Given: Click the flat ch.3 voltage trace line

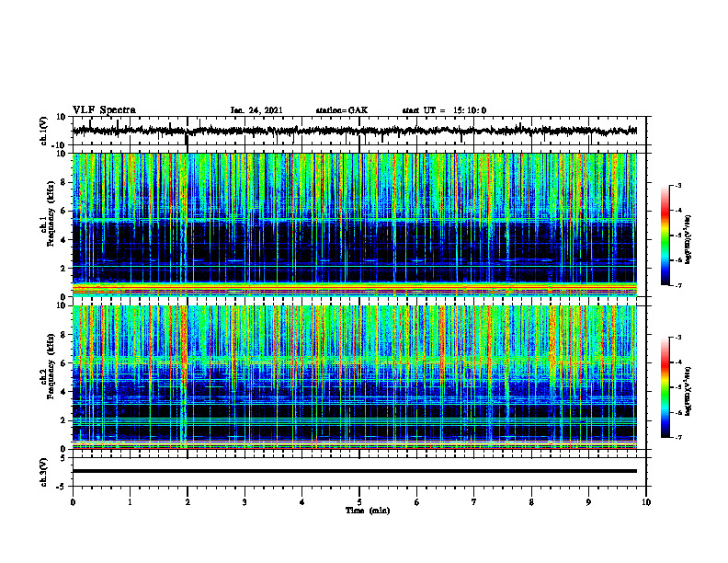Looking at the screenshot, I should pos(355,471).
